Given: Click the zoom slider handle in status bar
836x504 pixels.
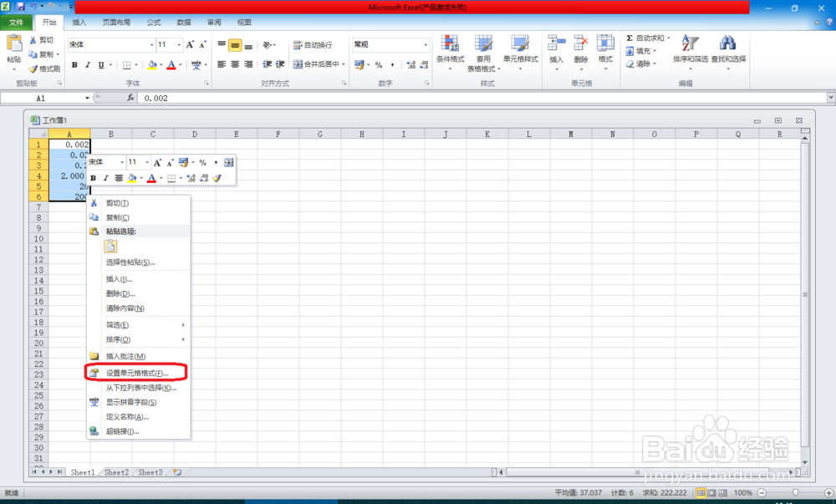Looking at the screenshot, I should [x=795, y=493].
